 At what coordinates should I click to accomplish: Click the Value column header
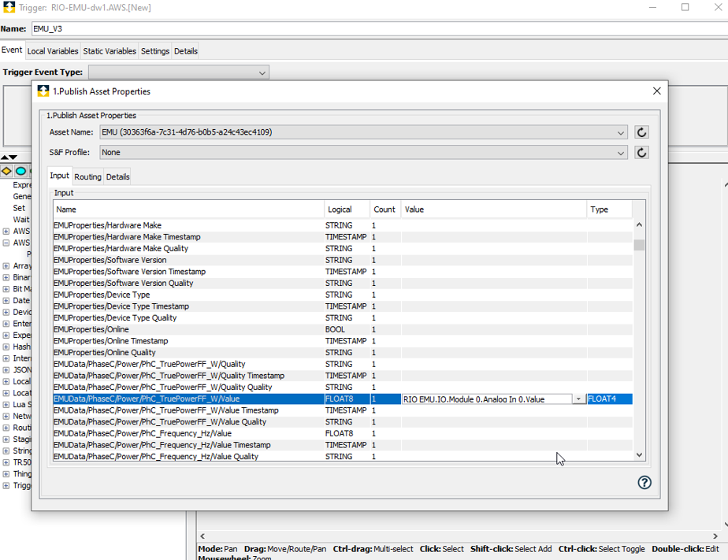point(494,210)
